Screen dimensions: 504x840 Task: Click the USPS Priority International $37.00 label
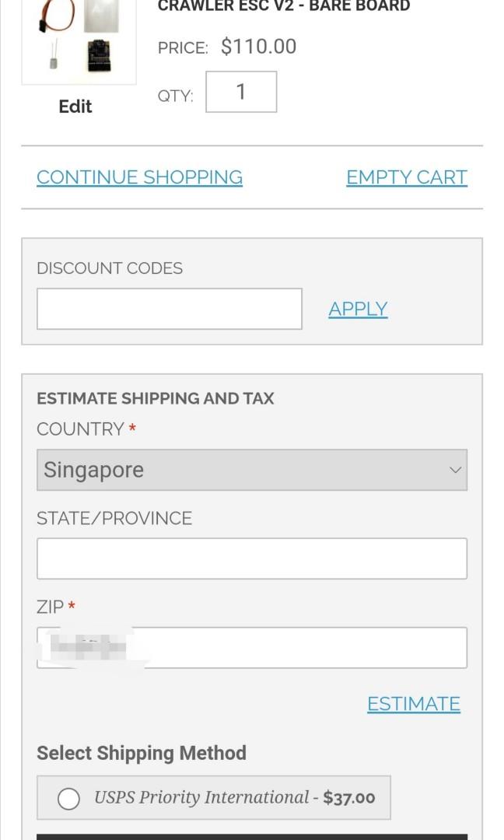(x=235, y=798)
